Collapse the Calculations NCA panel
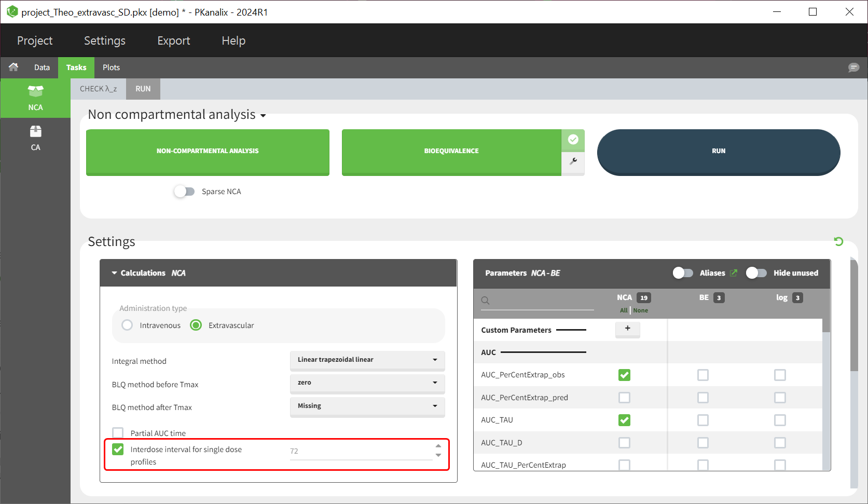The image size is (868, 504). point(115,273)
